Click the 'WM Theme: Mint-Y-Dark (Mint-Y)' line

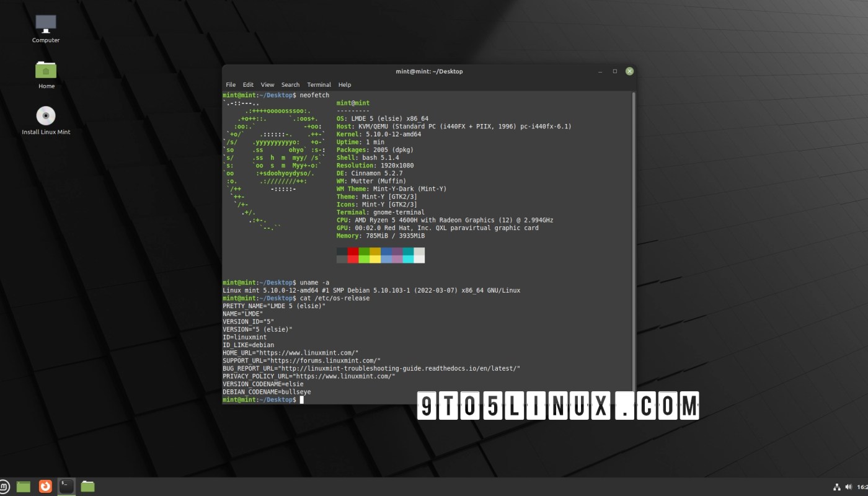click(x=391, y=189)
